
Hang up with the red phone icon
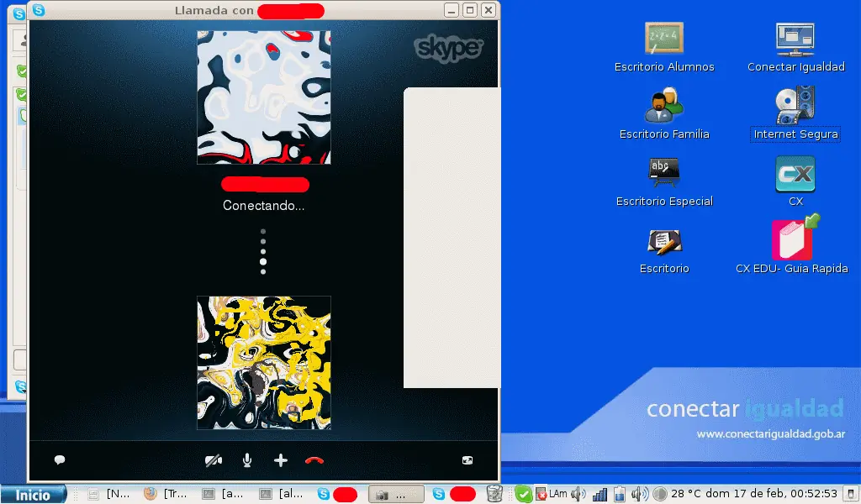click(x=314, y=460)
